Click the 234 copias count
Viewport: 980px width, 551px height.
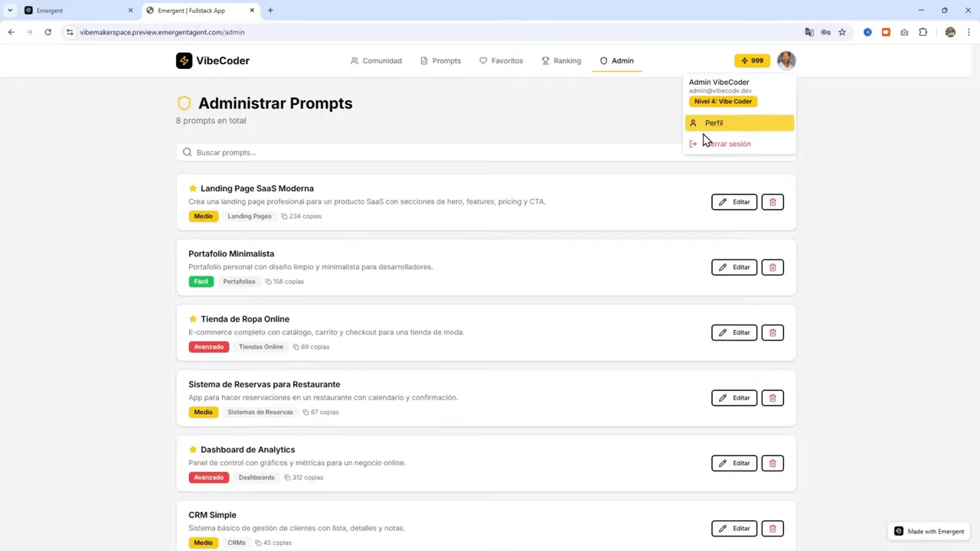[302, 217]
